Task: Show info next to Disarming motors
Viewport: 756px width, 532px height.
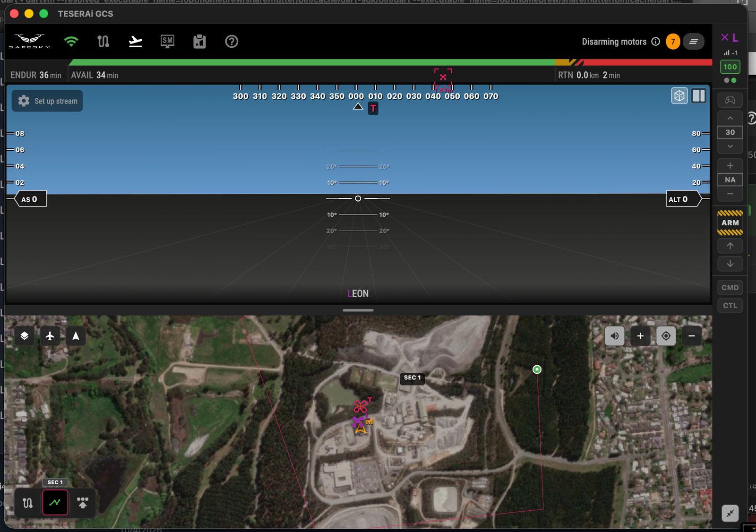Action: click(x=655, y=42)
